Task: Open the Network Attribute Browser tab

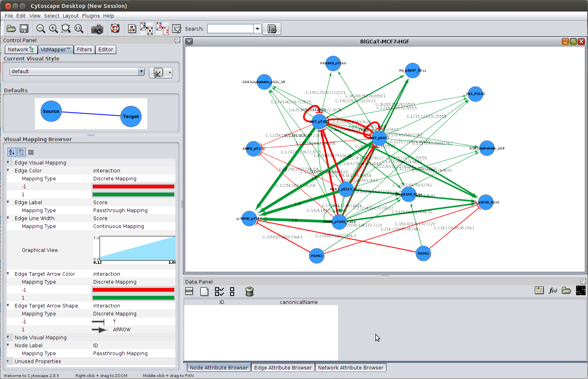Action: pos(351,368)
